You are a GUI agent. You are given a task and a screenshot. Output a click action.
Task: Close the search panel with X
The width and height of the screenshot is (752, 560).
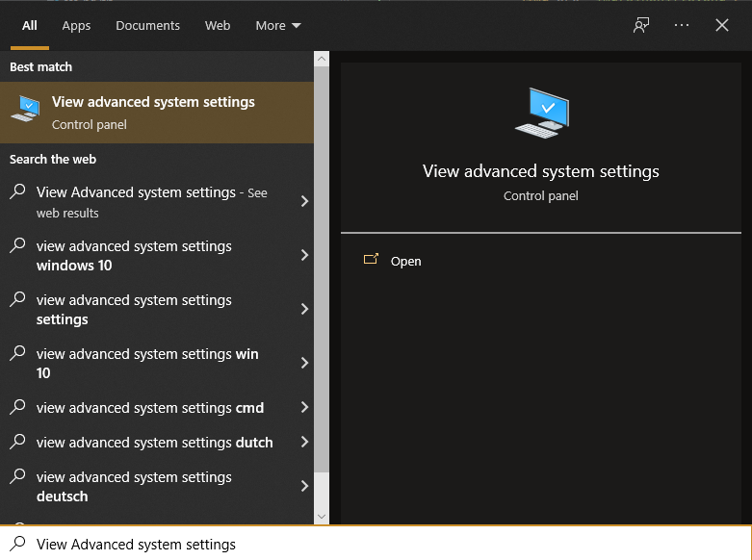pyautogui.click(x=722, y=26)
